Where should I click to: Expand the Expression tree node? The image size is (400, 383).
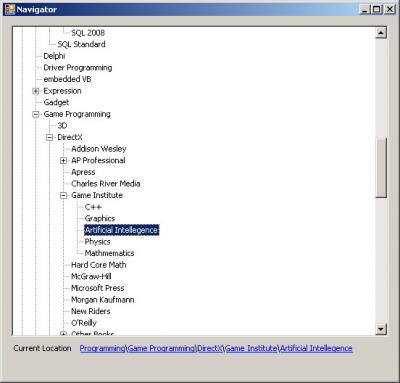[36, 91]
